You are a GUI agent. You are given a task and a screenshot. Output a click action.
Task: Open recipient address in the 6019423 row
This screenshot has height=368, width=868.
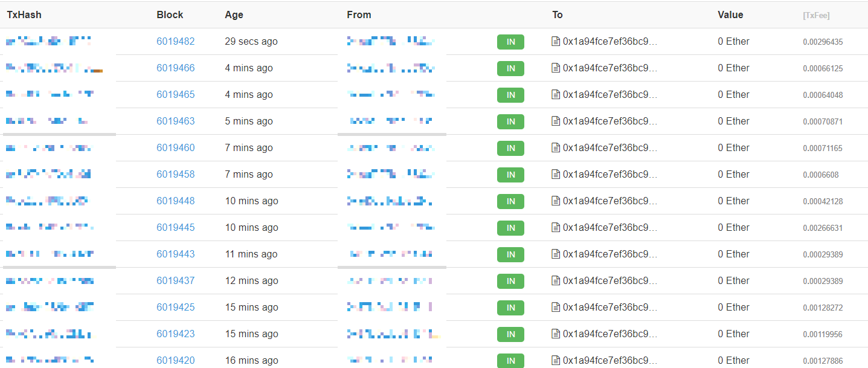point(610,334)
